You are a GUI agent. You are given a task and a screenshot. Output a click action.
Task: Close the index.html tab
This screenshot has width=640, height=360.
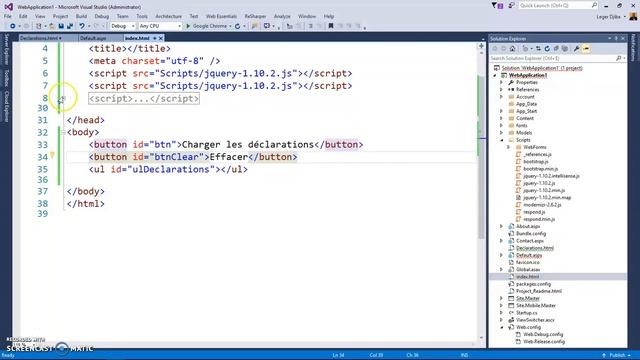tap(161, 38)
